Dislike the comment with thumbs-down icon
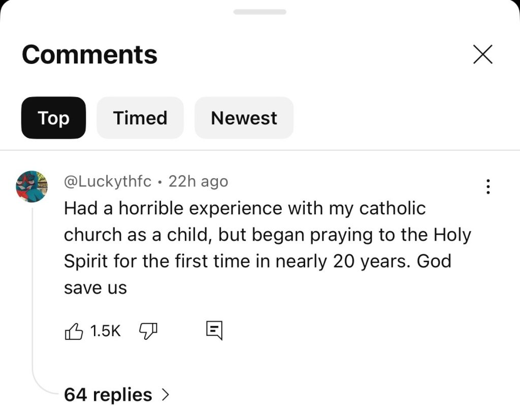Screen dimensions: 520x420 tap(148, 331)
